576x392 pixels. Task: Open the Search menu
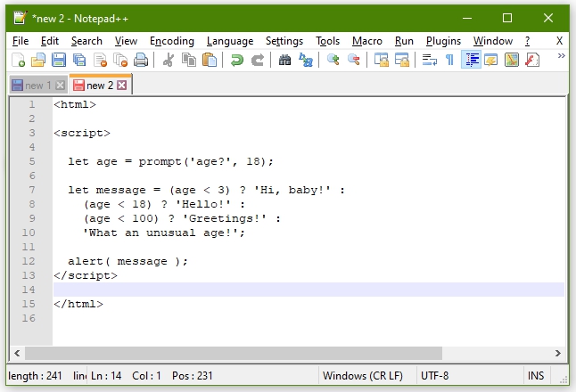pyautogui.click(x=86, y=41)
